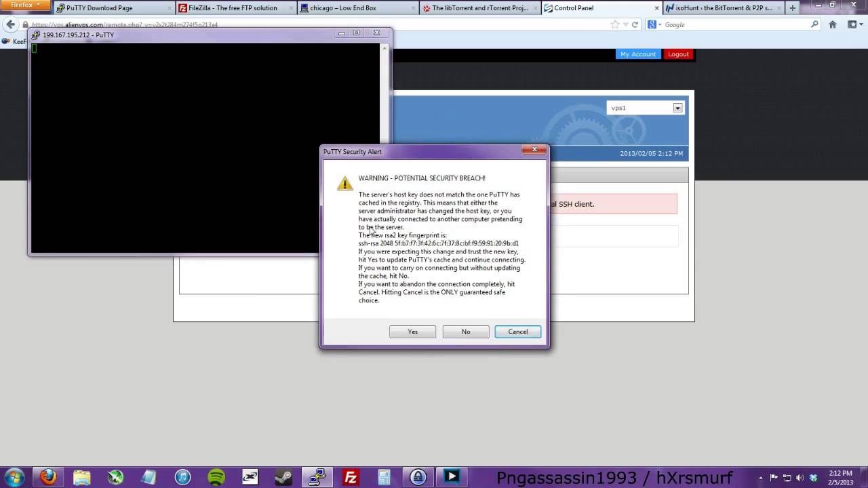Open Spotify from the taskbar
868x488 pixels.
click(216, 477)
